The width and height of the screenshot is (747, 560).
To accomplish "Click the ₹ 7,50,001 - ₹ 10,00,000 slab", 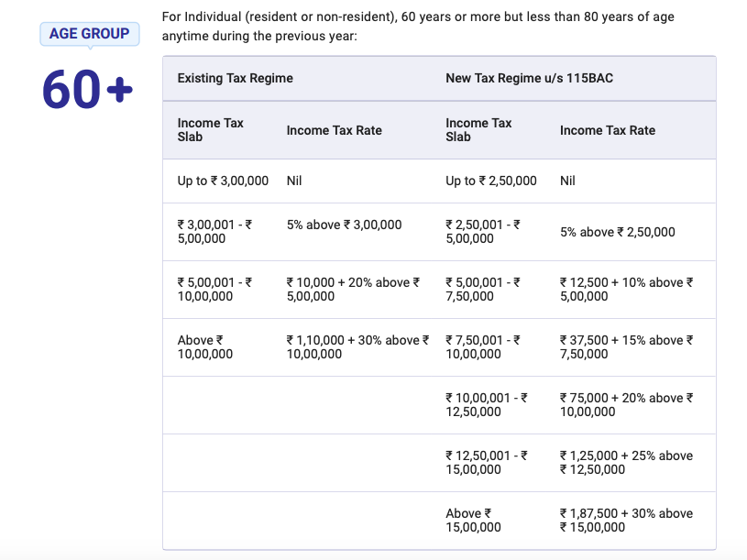I will [483, 347].
